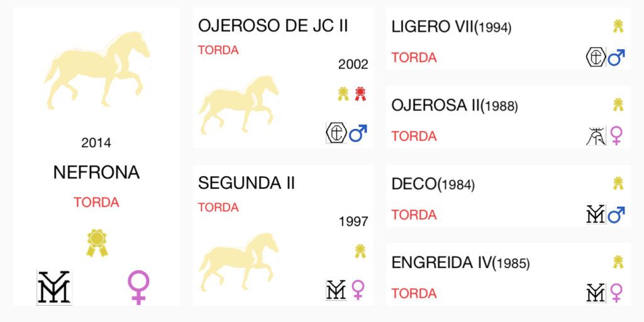The width and height of the screenshot is (644, 322).
Task: Click the MY brand icon for DECO
Action: pos(596,214)
